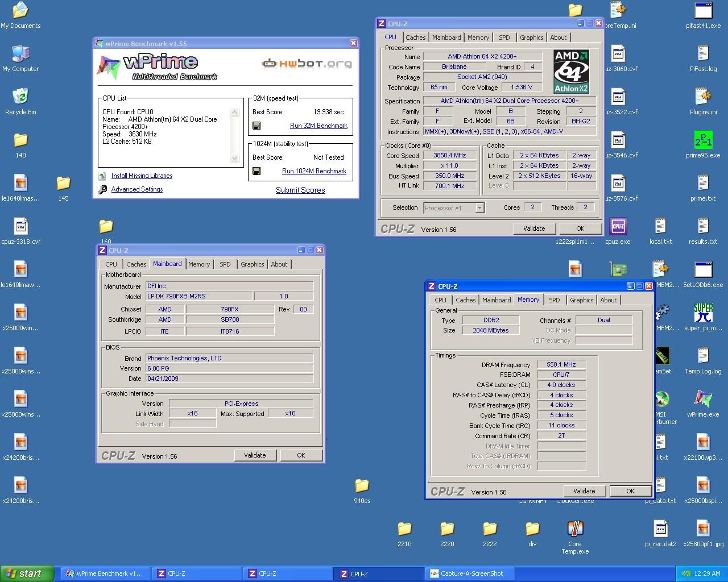Screen dimensions: 728x582
Task: Click the hwbot.org logo in wPrime
Action: click(x=306, y=64)
